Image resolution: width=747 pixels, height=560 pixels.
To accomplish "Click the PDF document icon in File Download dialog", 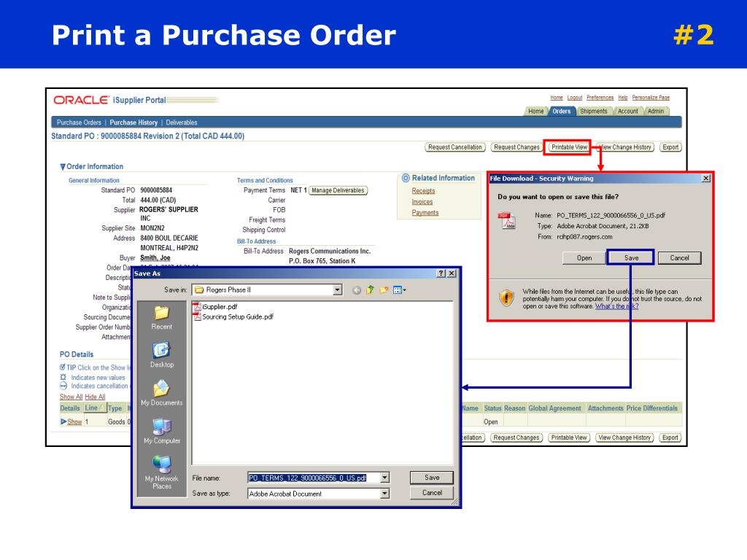I will pos(507,220).
